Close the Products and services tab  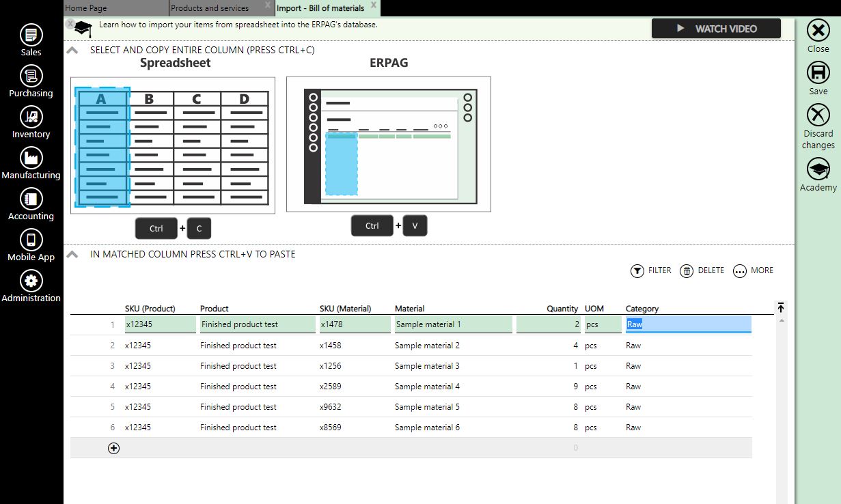pos(268,5)
